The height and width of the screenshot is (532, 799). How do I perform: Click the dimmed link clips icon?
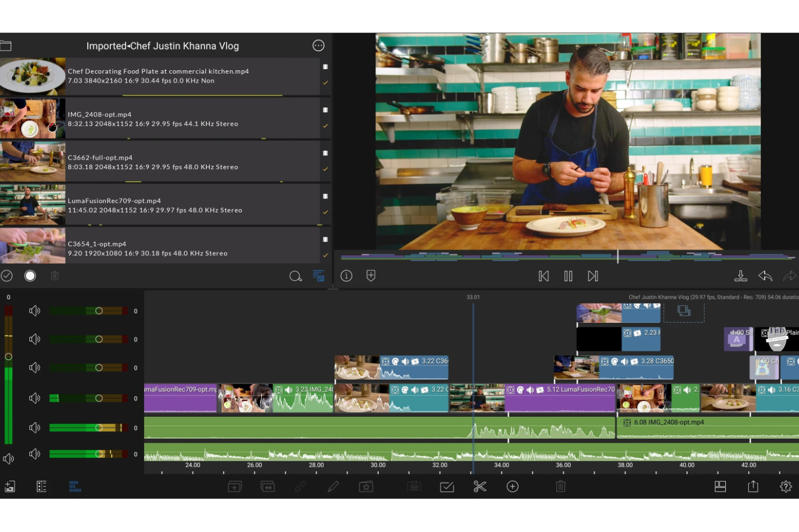pos(300,486)
